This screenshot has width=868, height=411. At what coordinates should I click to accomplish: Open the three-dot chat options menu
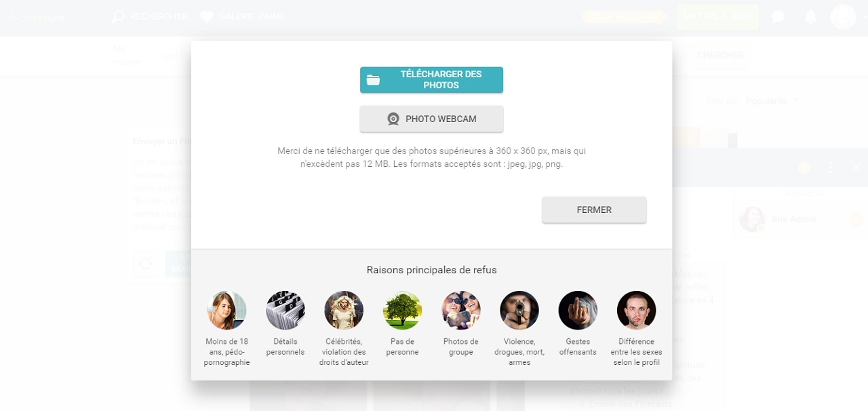click(x=829, y=168)
